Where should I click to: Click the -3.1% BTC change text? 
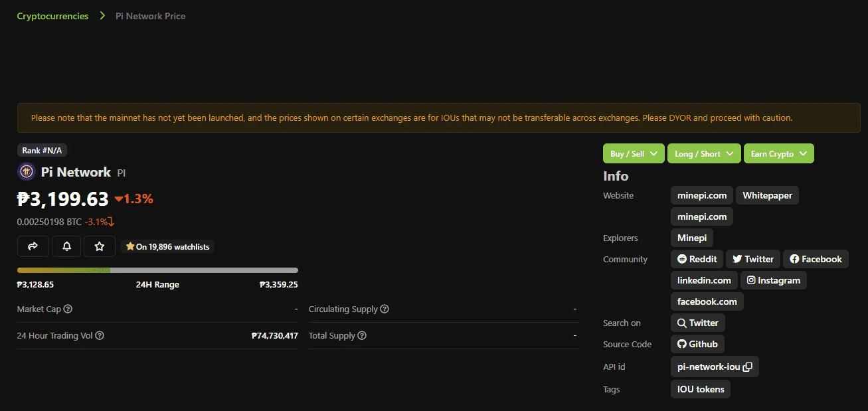[100, 222]
